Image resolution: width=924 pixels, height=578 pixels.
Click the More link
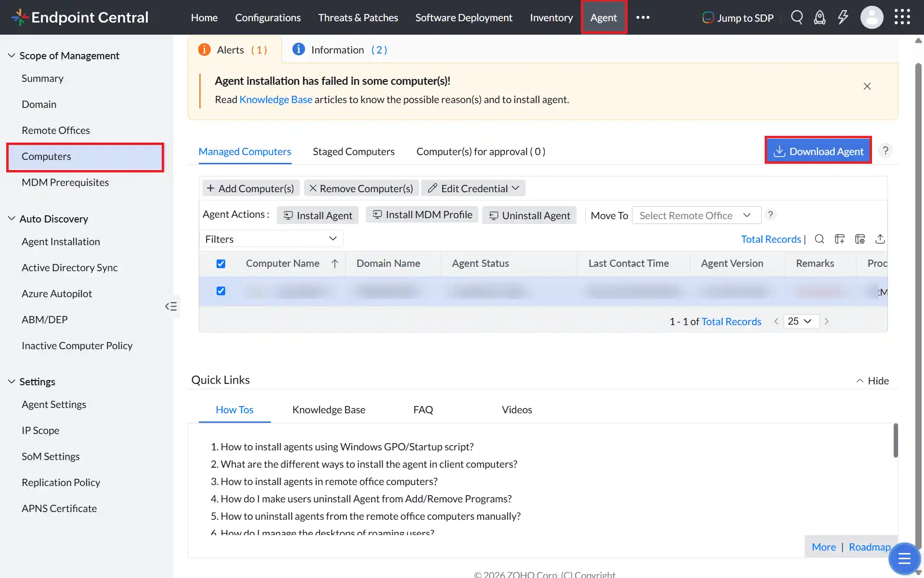tap(824, 547)
